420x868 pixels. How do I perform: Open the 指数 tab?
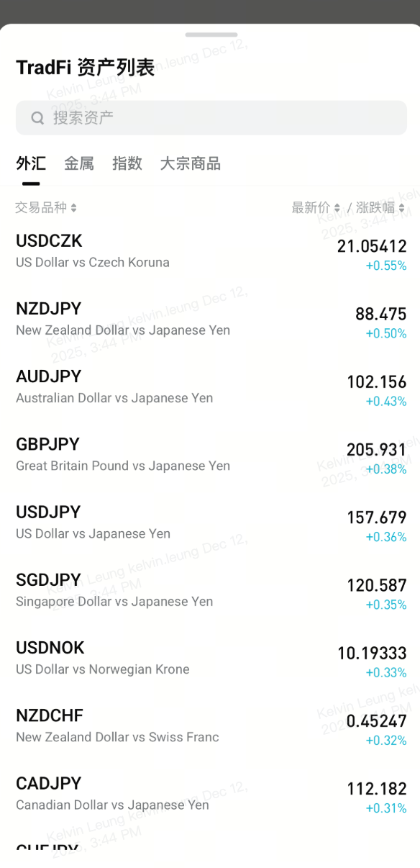(x=127, y=163)
